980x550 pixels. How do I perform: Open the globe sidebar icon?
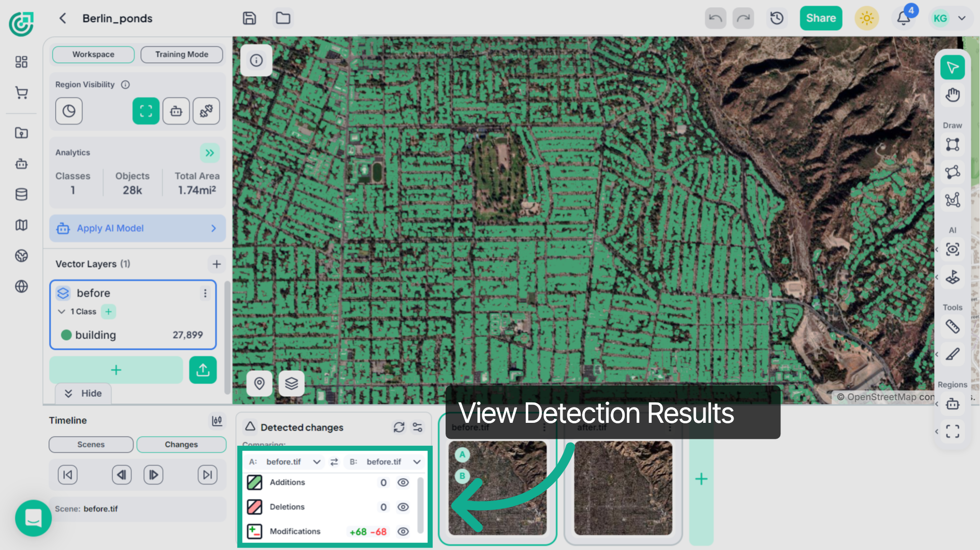coord(21,286)
